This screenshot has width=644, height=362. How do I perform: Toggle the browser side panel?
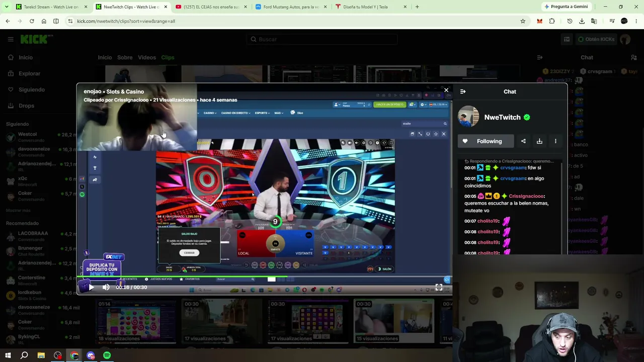[x=56, y=21]
